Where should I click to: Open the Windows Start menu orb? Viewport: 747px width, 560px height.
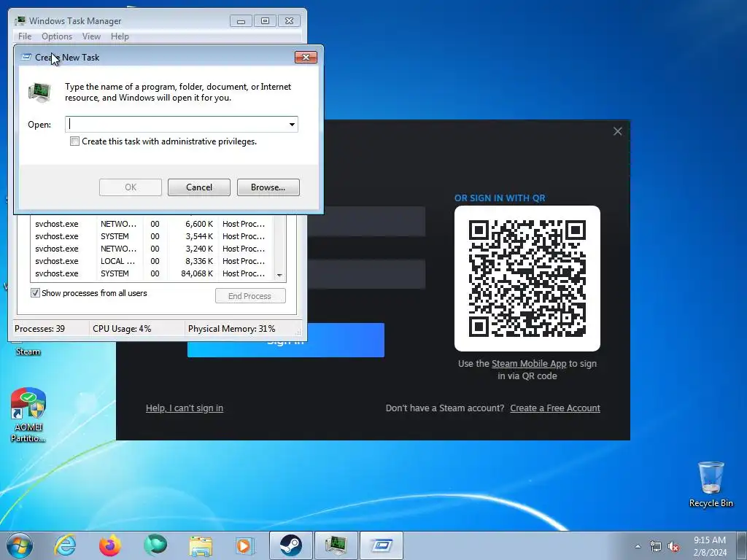[20, 545]
